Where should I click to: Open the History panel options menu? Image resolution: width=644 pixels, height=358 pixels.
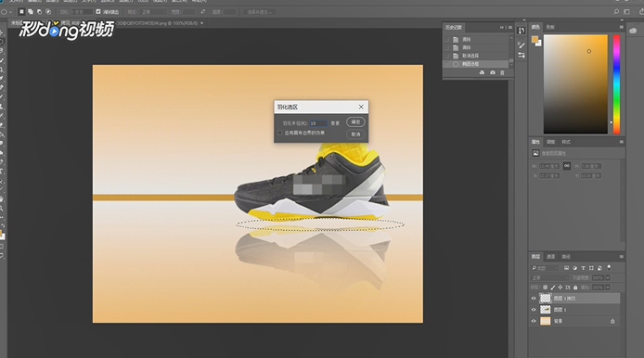pos(510,27)
